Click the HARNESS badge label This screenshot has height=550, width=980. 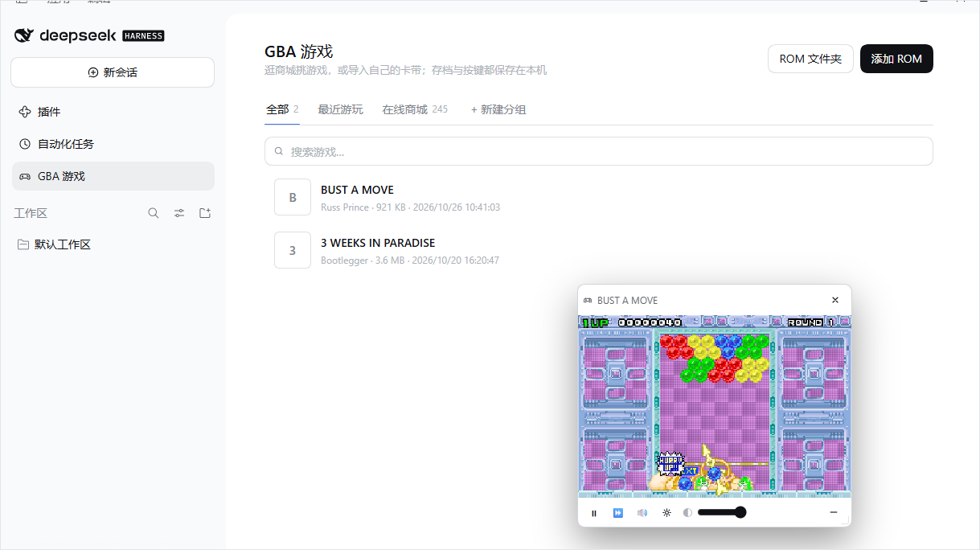(x=143, y=35)
